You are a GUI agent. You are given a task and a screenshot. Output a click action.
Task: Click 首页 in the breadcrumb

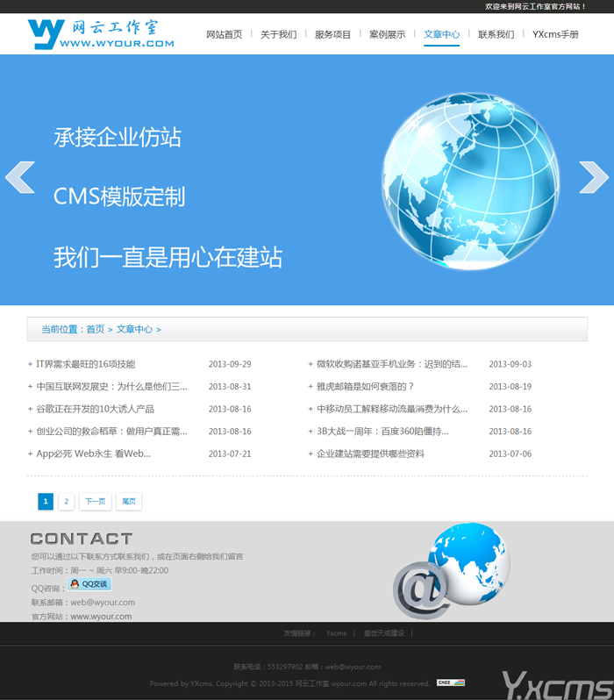coord(95,330)
